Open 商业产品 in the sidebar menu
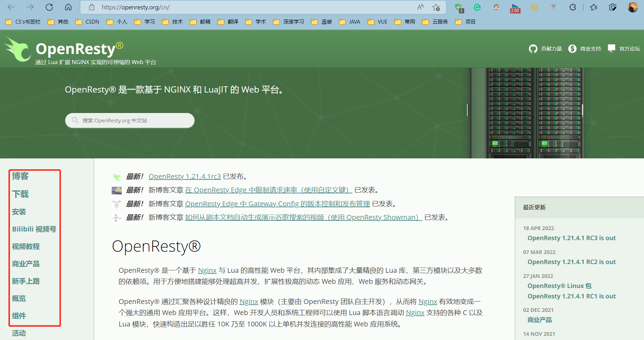Image resolution: width=644 pixels, height=340 pixels. coord(26,264)
